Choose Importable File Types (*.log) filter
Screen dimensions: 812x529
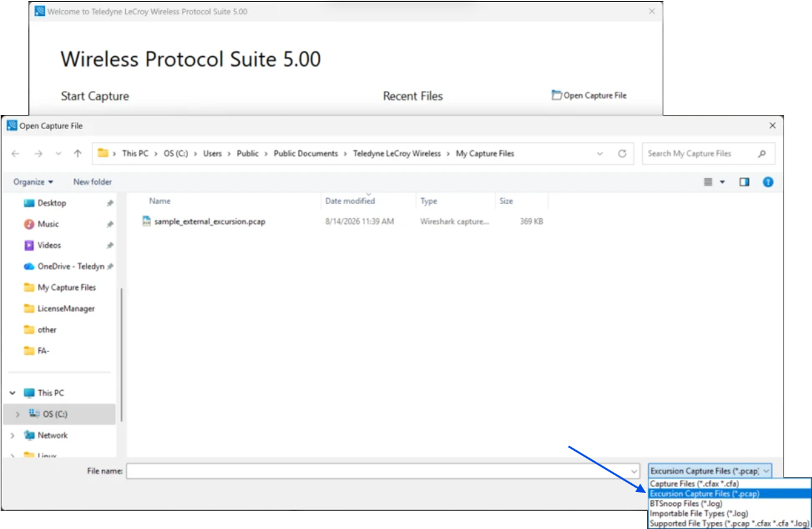(x=699, y=513)
